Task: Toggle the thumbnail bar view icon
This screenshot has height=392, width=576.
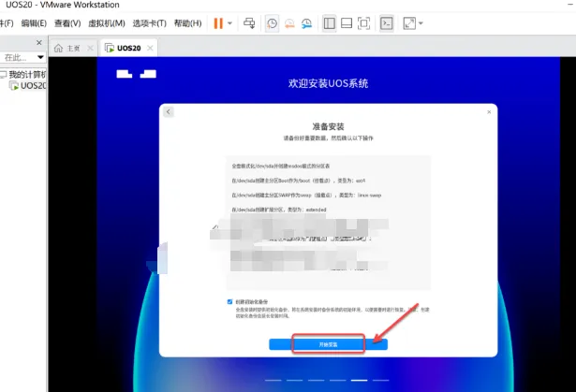Action: (347, 23)
